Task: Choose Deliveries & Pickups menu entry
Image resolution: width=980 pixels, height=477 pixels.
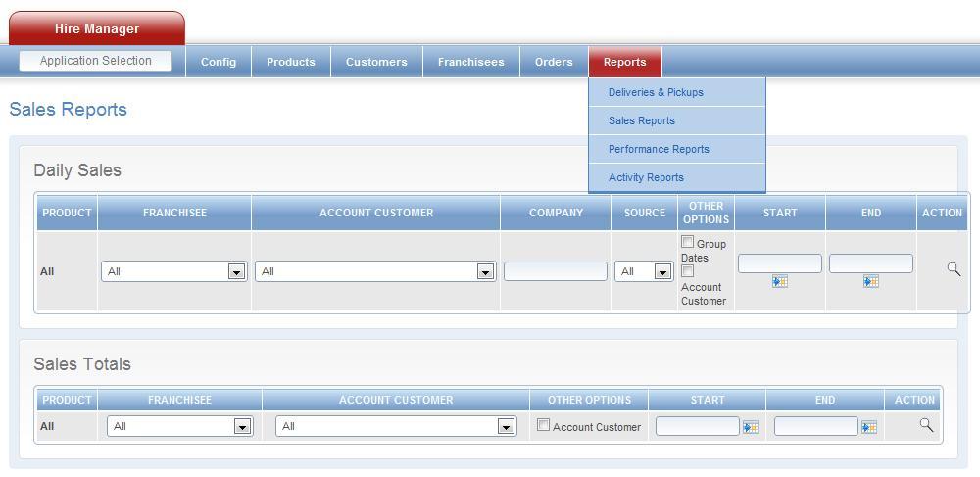Action: click(x=656, y=92)
